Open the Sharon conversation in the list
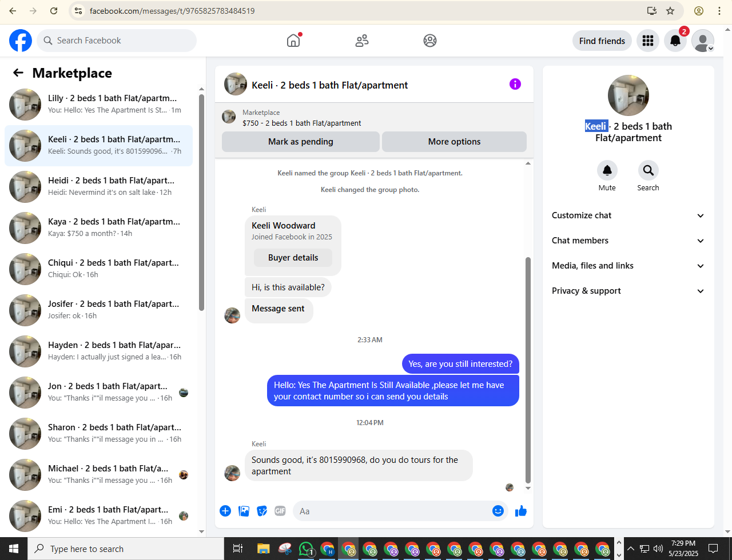 pos(98,434)
